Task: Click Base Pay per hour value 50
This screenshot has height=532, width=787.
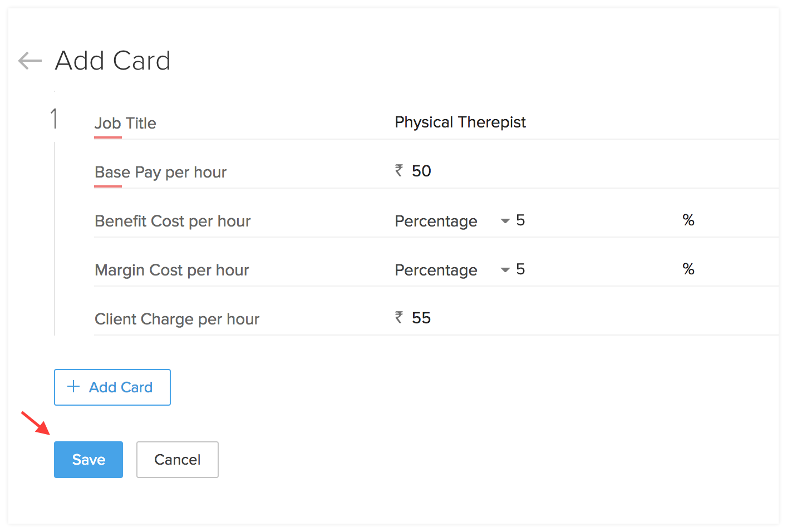Action: (x=421, y=171)
